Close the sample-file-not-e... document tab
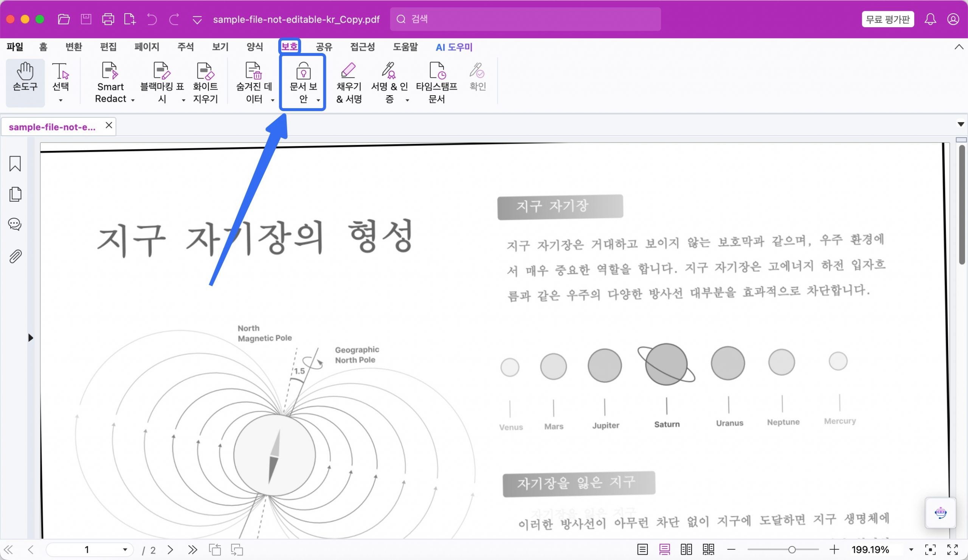This screenshot has height=560, width=968. [x=109, y=125]
